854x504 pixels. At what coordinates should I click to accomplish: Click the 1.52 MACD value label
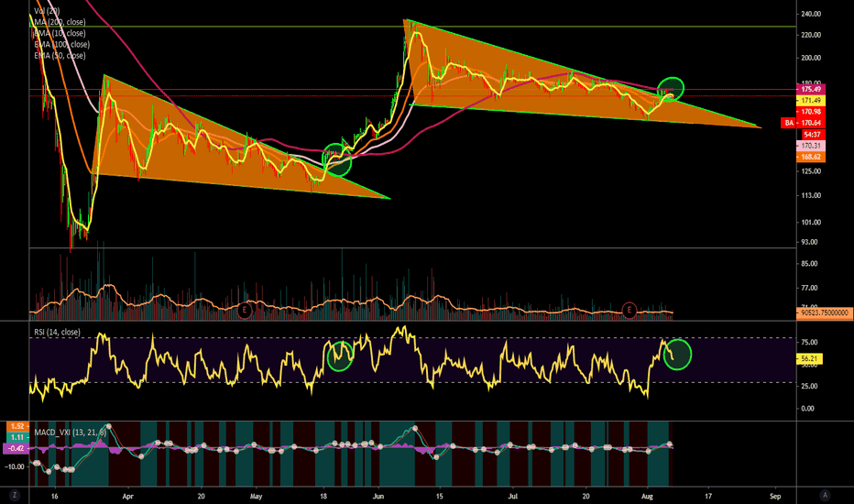pyautogui.click(x=16, y=427)
